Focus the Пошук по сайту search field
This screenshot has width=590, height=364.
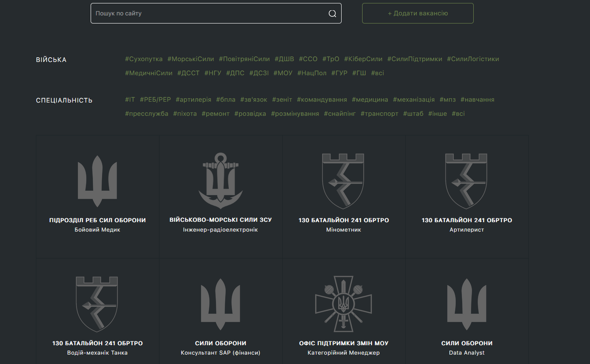point(209,14)
